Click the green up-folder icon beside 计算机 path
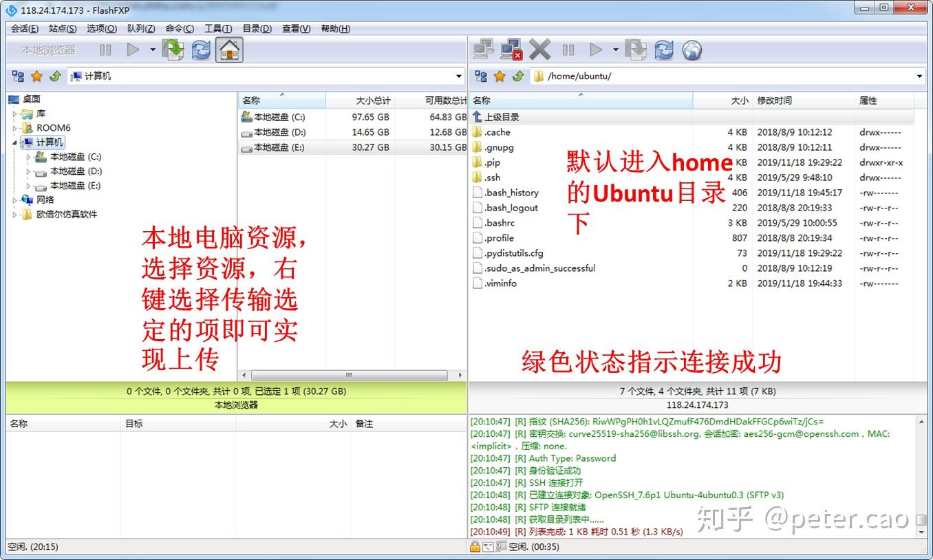Screen dimensions: 933x560 pyautogui.click(x=55, y=76)
